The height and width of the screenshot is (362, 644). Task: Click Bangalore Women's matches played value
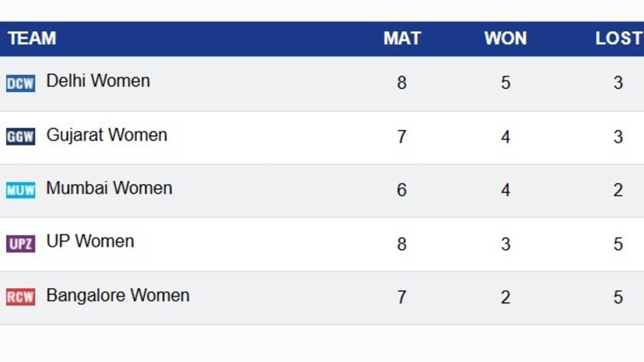(x=402, y=298)
